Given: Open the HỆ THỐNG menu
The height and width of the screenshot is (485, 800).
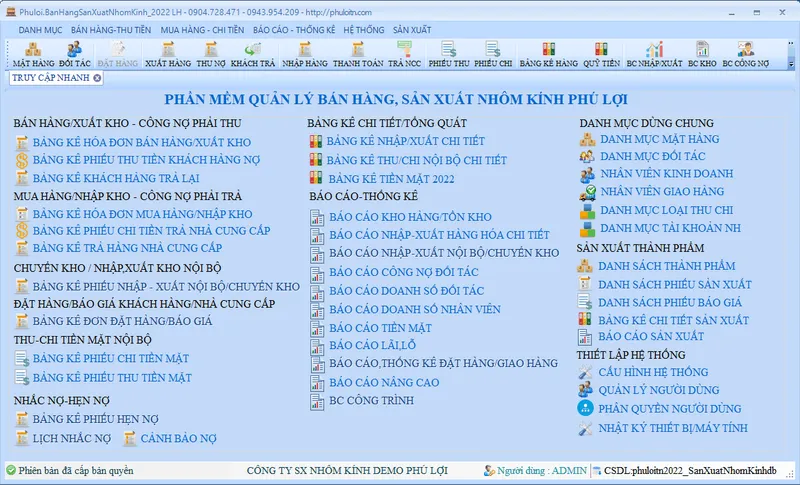Looking at the screenshot, I should point(364,30).
